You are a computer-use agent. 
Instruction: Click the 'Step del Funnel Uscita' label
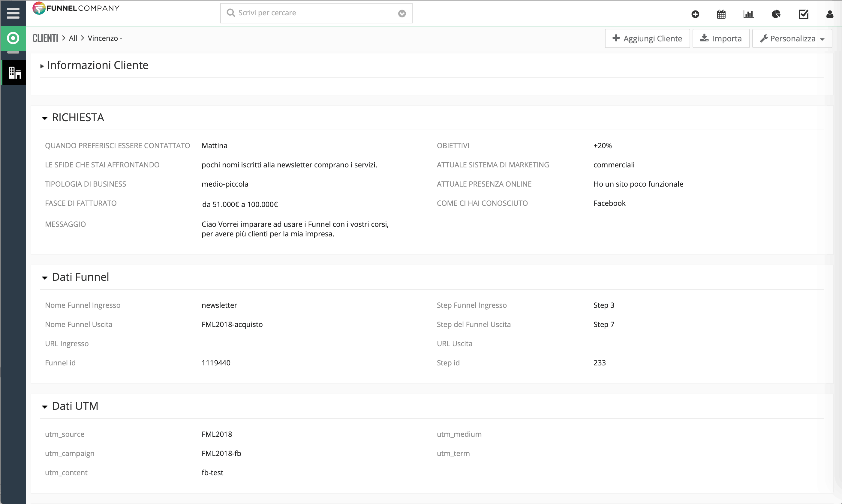pyautogui.click(x=474, y=324)
